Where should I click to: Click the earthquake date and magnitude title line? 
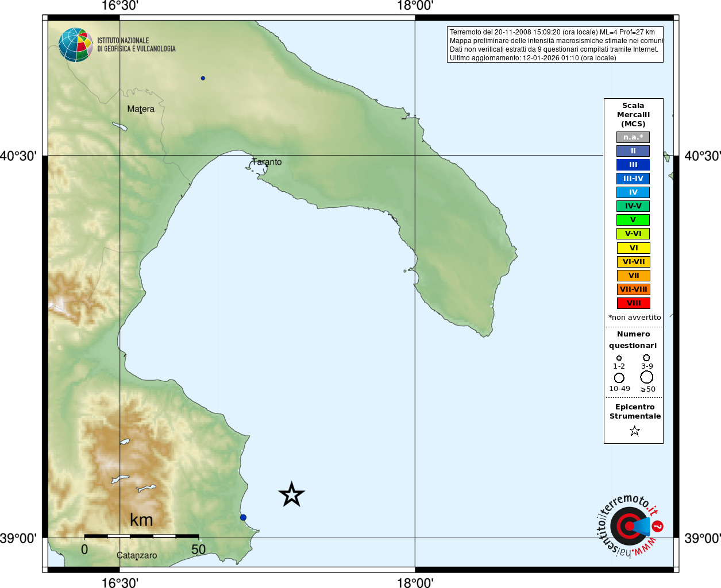(552, 32)
